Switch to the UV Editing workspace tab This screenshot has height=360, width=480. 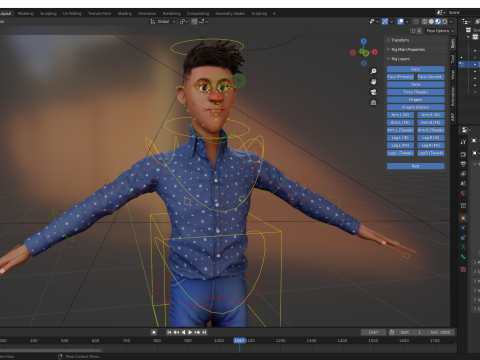[72, 13]
